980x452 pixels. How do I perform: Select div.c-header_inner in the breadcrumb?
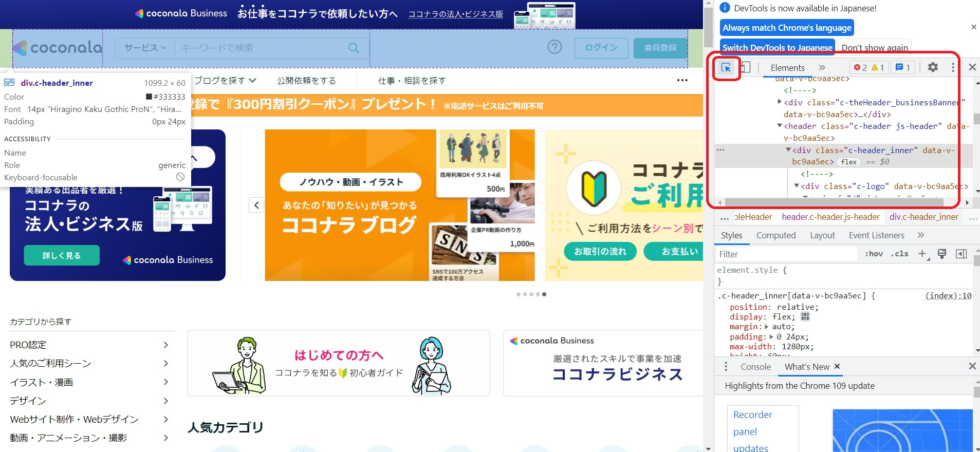(924, 217)
